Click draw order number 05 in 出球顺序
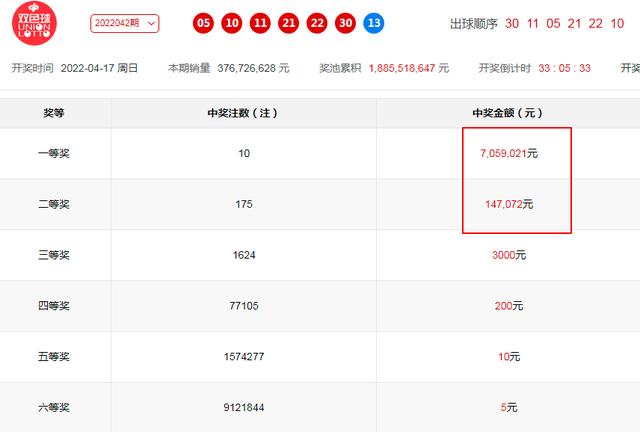This screenshot has height=432, width=640. tap(553, 24)
